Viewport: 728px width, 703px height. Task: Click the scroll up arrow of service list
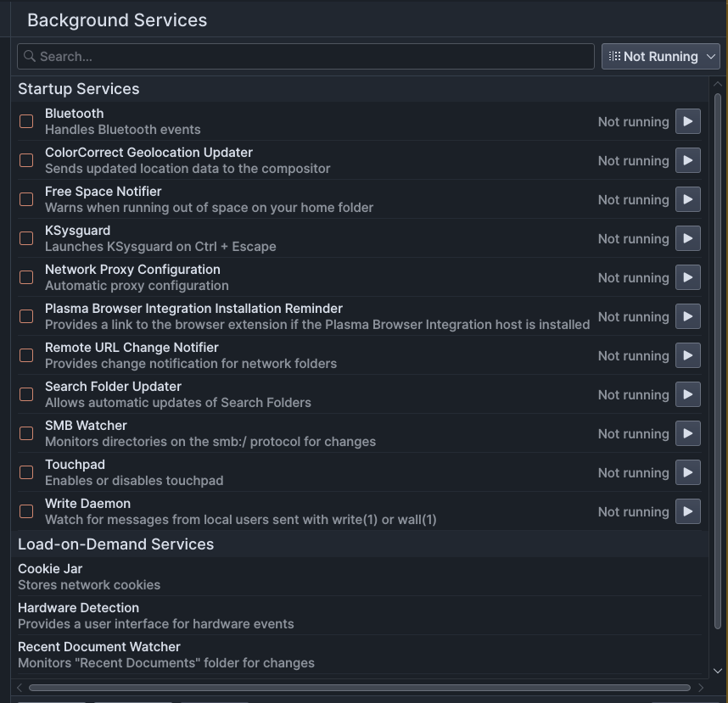717,84
